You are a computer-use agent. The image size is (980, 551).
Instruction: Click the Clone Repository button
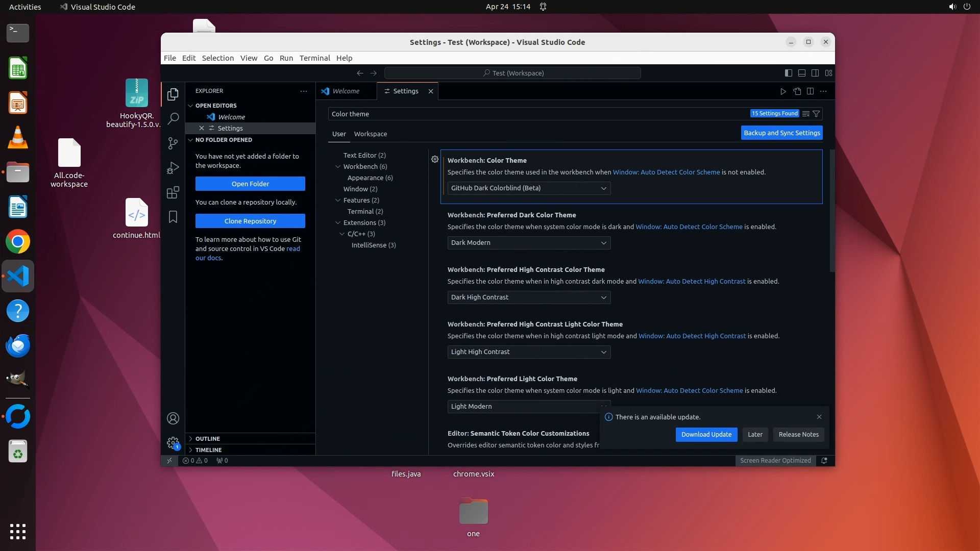250,221
